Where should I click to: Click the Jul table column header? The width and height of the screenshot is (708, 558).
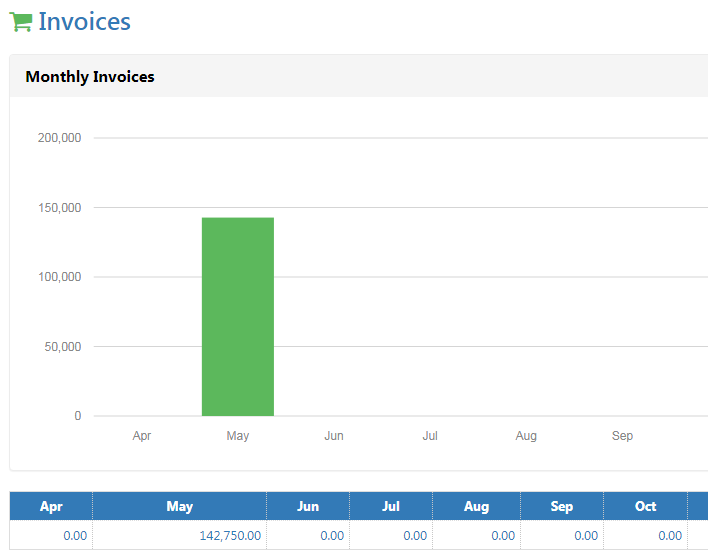click(391, 506)
